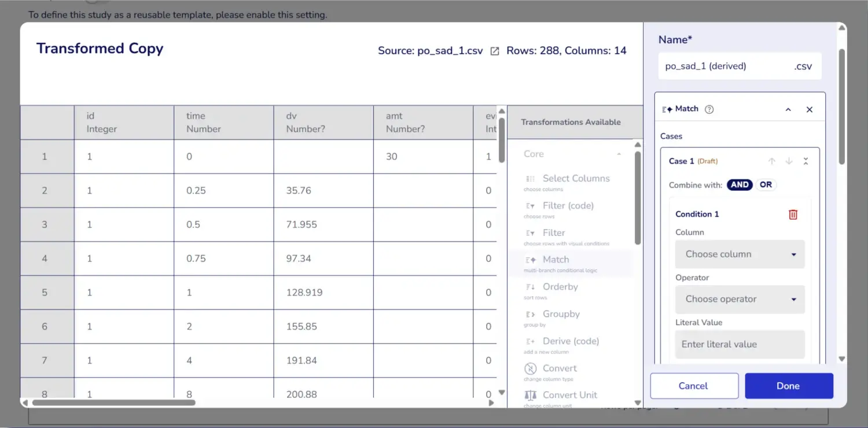Open the Choose operator dropdown
The image size is (868, 428).
click(x=740, y=299)
